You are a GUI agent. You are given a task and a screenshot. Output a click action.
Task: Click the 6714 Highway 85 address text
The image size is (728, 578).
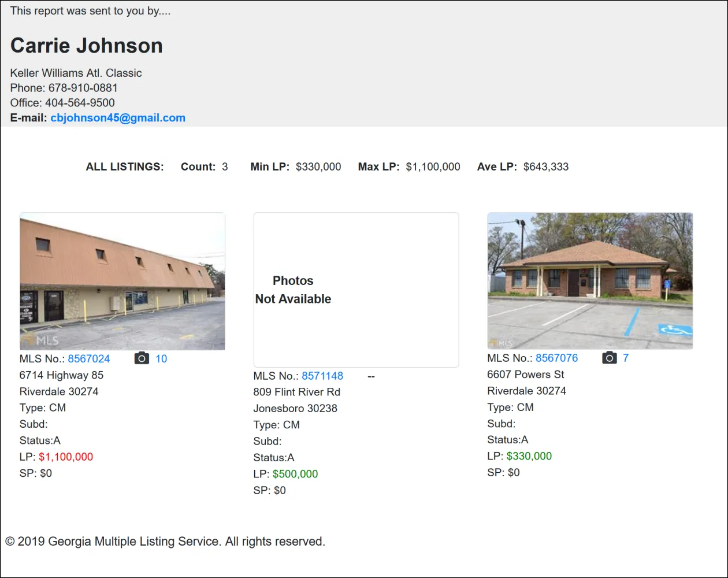tap(61, 375)
